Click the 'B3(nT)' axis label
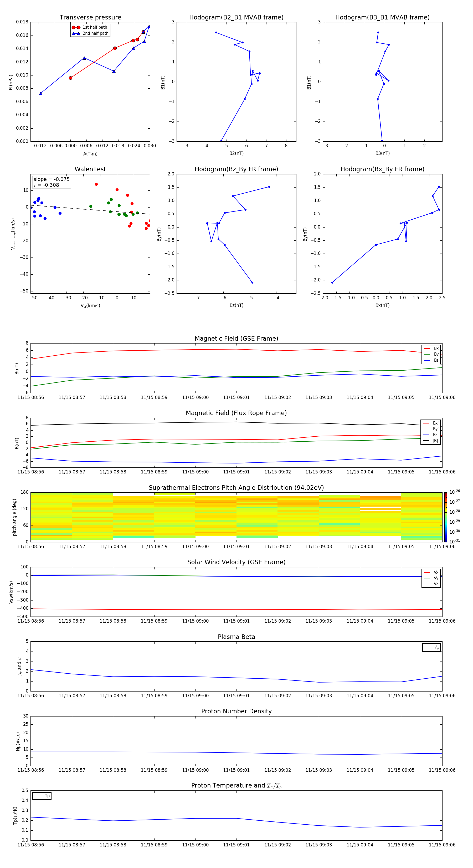The image size is (473, 868). [382, 153]
